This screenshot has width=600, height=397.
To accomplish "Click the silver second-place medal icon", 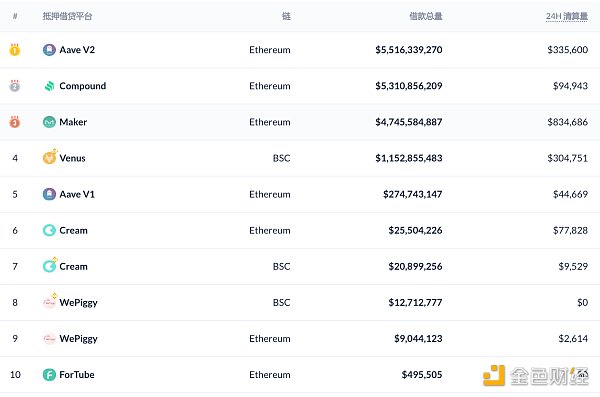I will tap(15, 86).
